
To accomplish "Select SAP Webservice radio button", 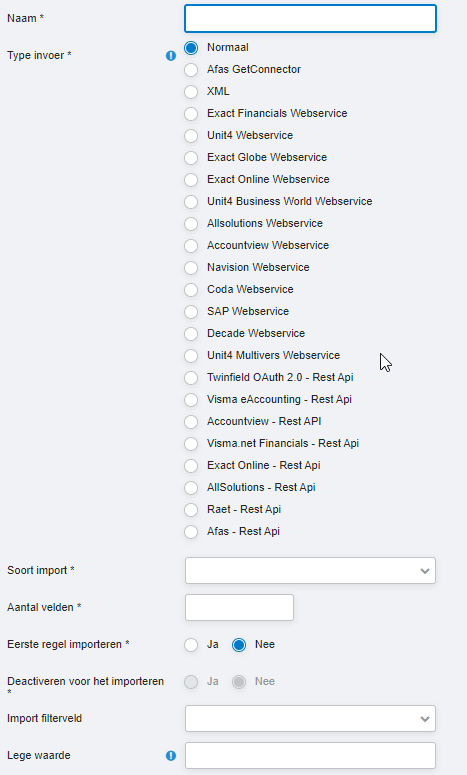I will 191,311.
